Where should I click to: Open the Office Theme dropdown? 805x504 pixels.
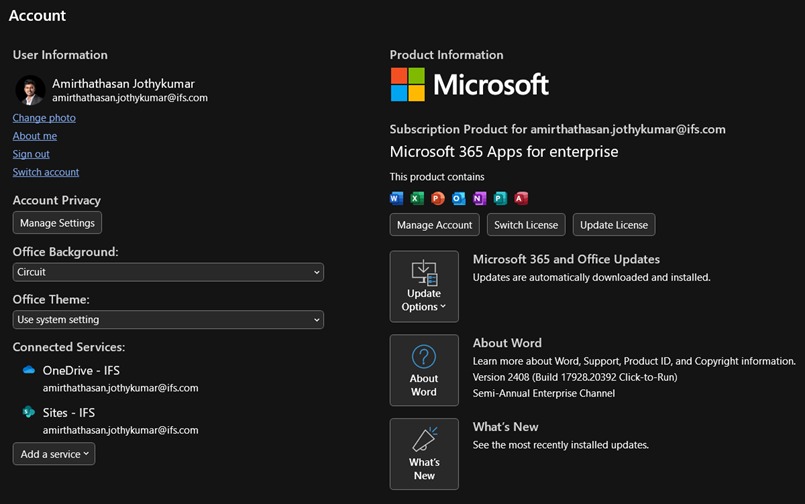(x=168, y=320)
